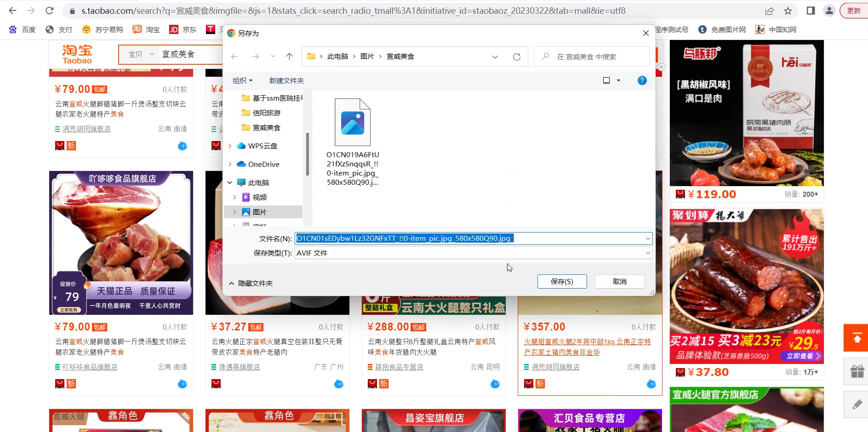Open the 吖哆哆食品旗舰店 shop link
Viewport: 868px width, 432px height.
[x=90, y=367]
